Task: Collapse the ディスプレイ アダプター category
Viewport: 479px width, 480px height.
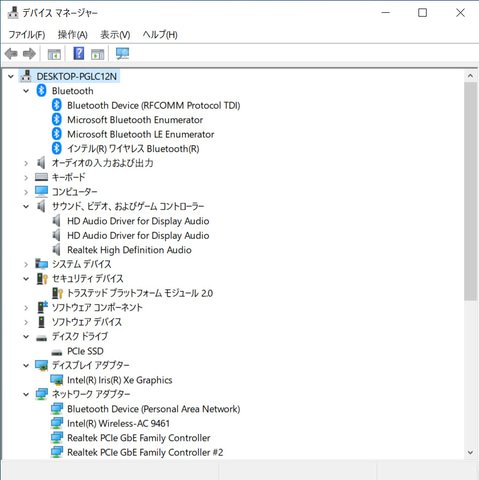Action: point(26,365)
